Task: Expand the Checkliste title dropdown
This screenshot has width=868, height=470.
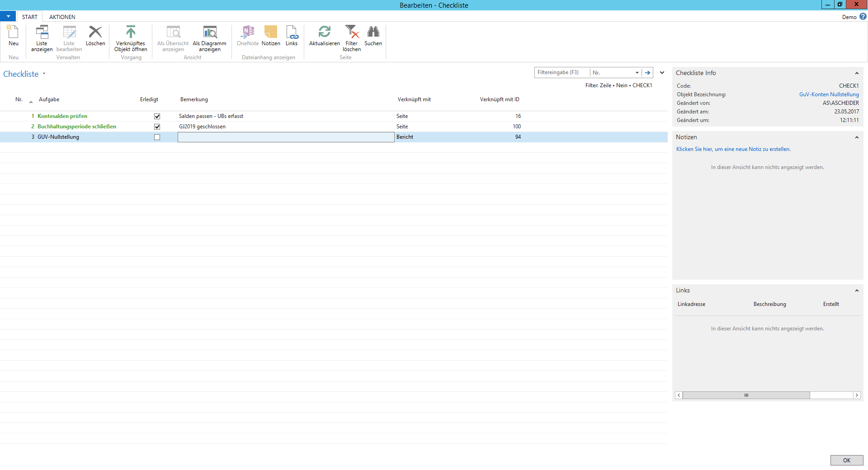Action: click(44, 74)
